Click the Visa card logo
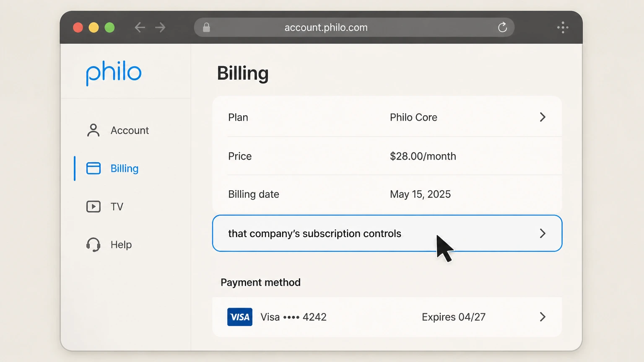The width and height of the screenshot is (644, 362). click(x=240, y=317)
